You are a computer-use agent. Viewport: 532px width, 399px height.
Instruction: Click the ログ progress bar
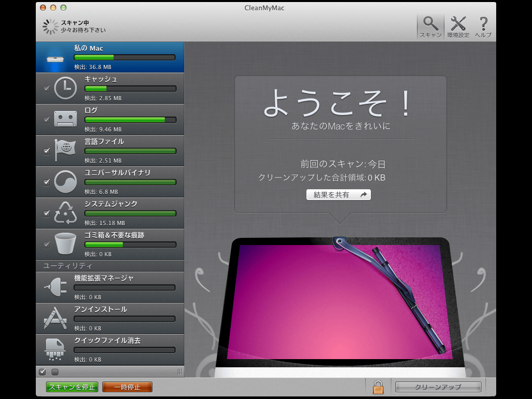130,120
